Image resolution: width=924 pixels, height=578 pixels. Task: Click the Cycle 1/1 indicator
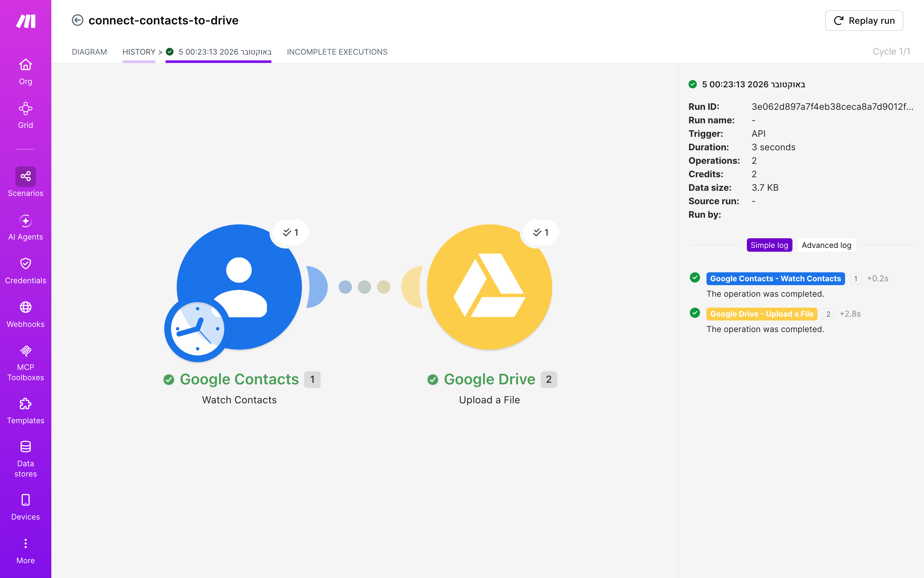891,52
